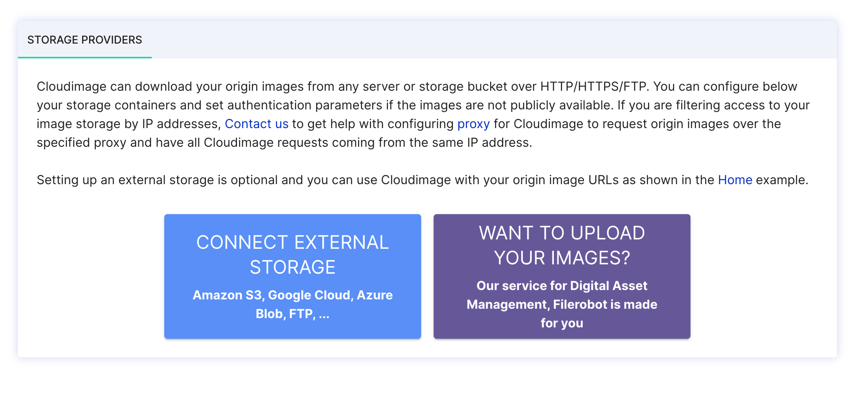Click "Amazon S3" text in the blue card
Viewport: 868px width, 394px height.
click(227, 295)
